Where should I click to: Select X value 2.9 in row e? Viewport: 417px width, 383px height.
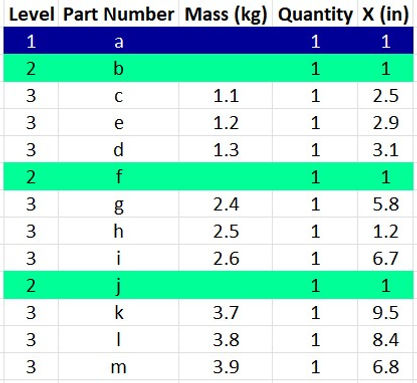[x=385, y=122]
